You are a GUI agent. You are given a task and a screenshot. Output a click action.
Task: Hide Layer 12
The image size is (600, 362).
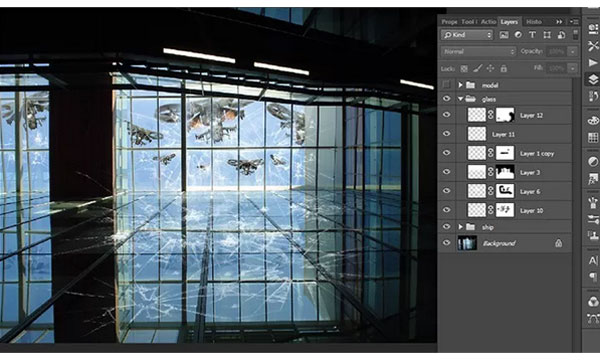click(x=446, y=115)
